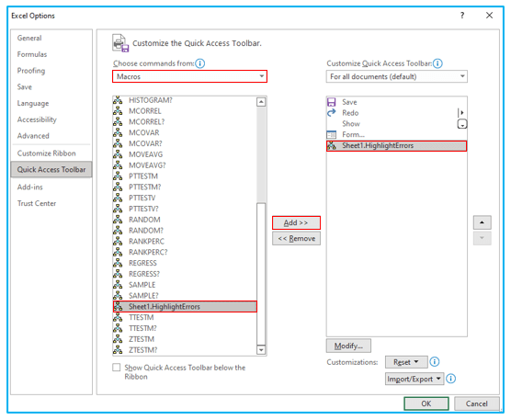This screenshot has height=420, width=511.
Task: Click the help question mark icon
Action: pos(462,16)
